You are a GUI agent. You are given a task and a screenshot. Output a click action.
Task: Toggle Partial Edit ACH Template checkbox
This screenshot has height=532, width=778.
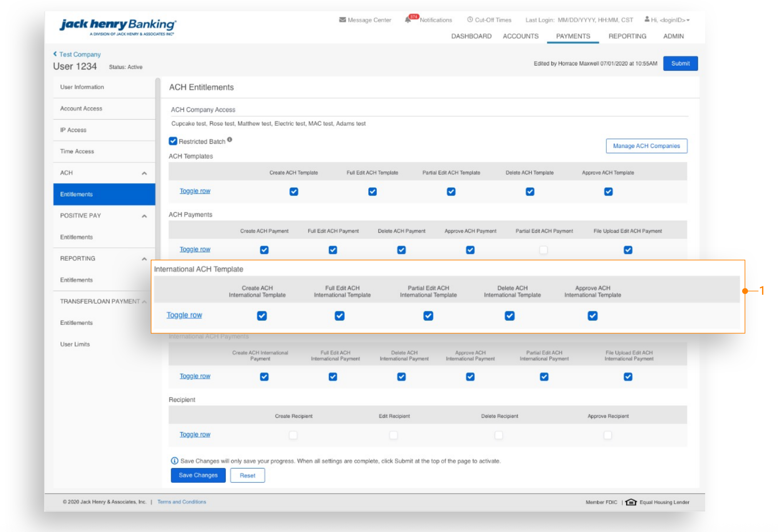(451, 191)
